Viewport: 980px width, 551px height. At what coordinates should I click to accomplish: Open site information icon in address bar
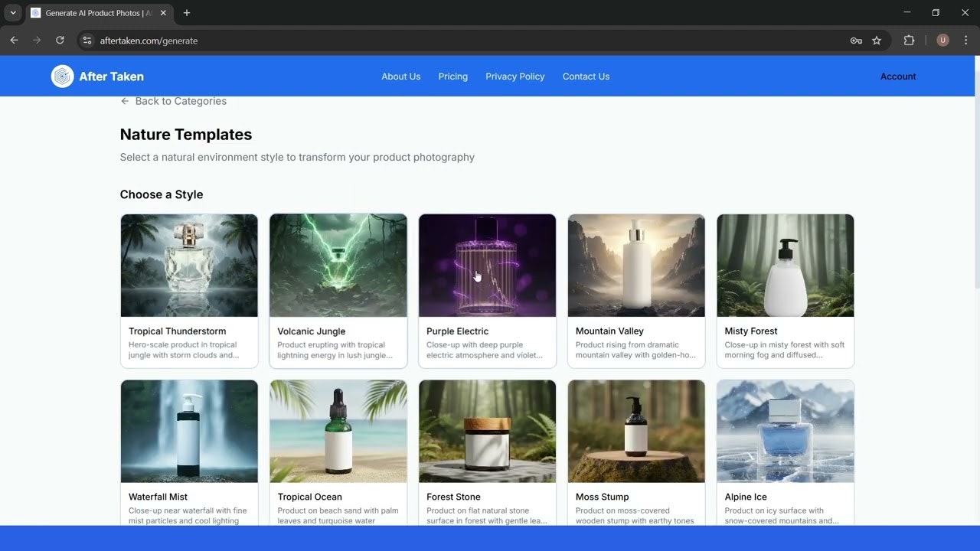pos(87,41)
